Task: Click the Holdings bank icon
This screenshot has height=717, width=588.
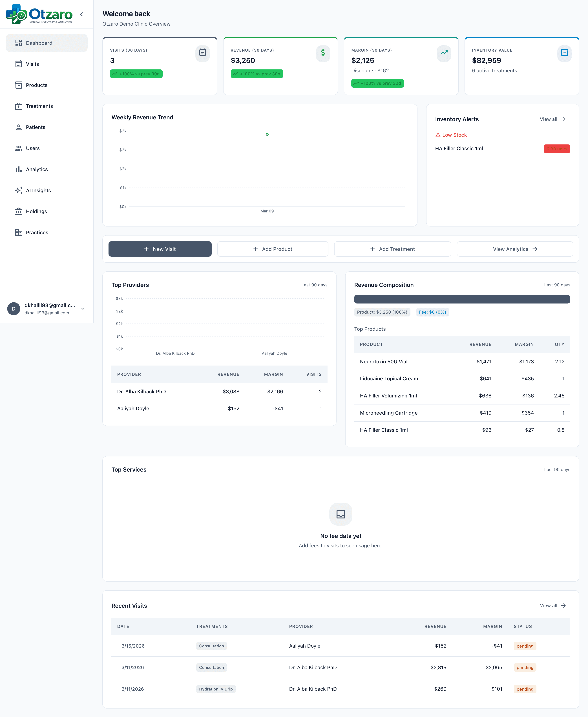Action: coord(19,211)
